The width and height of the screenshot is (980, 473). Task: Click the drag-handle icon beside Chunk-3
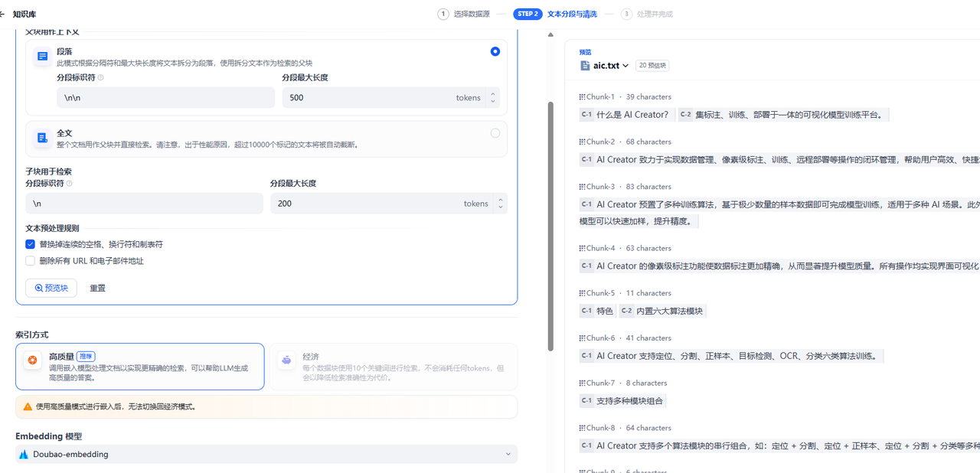(x=582, y=187)
